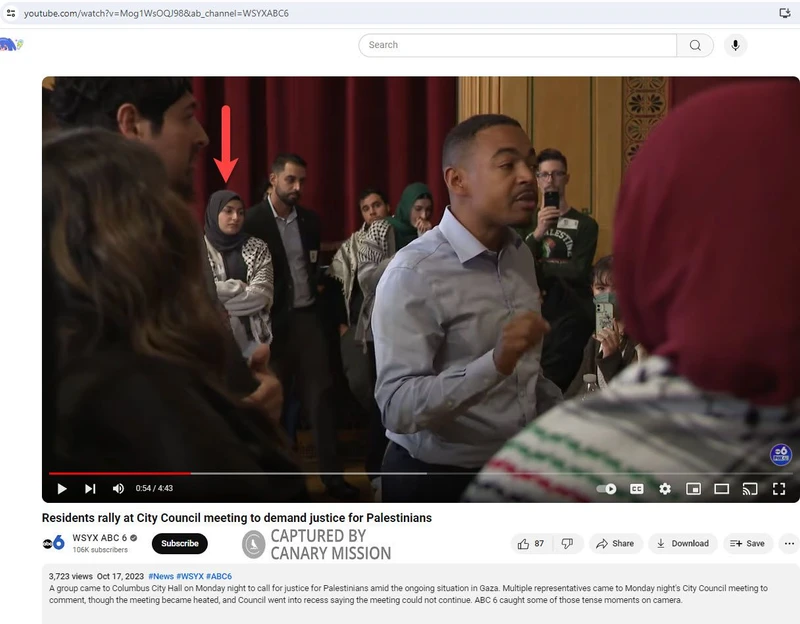Subscribe to WSYX ABC 6

point(178,543)
